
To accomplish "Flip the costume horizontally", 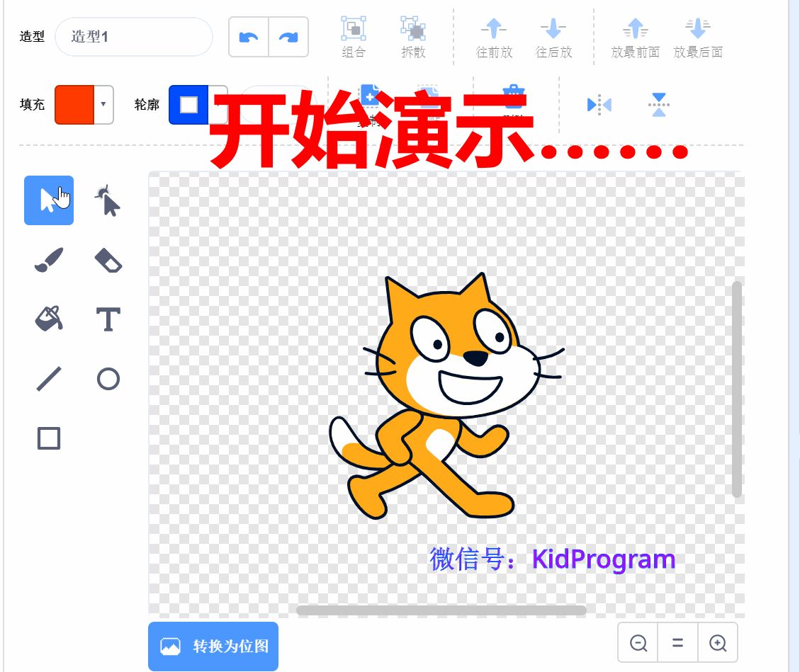I will pos(599,105).
